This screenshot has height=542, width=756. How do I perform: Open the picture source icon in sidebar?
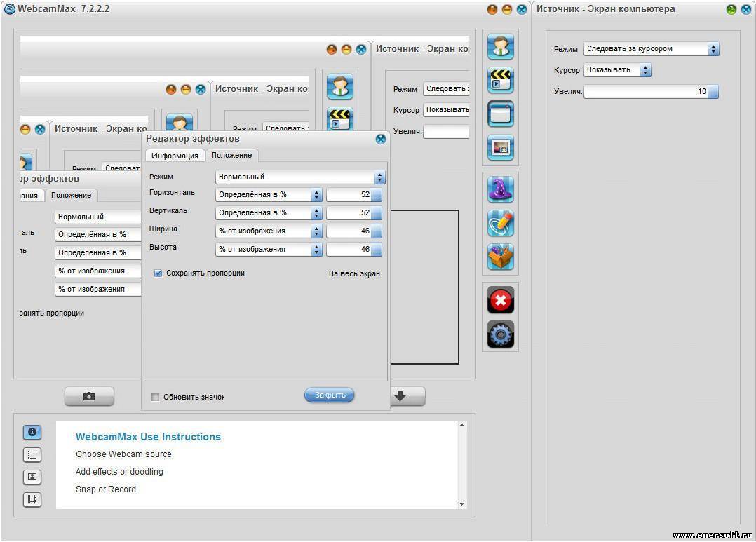[501, 147]
